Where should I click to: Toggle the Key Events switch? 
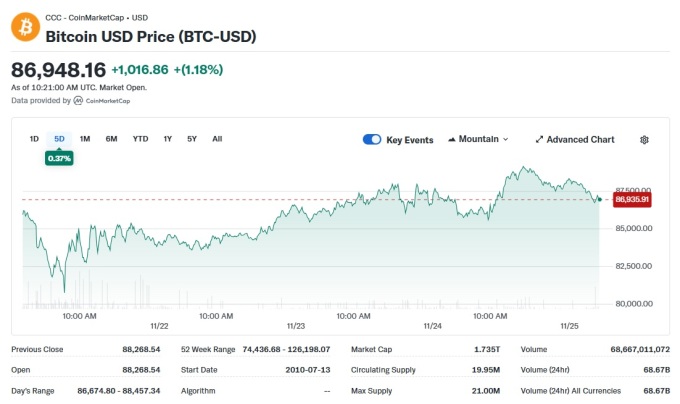tap(372, 139)
